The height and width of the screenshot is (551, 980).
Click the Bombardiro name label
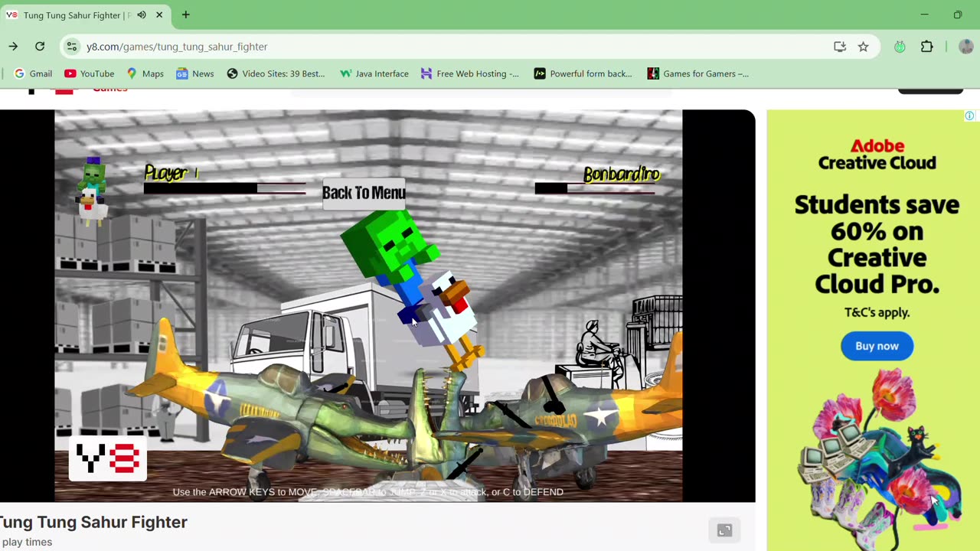[x=621, y=174]
